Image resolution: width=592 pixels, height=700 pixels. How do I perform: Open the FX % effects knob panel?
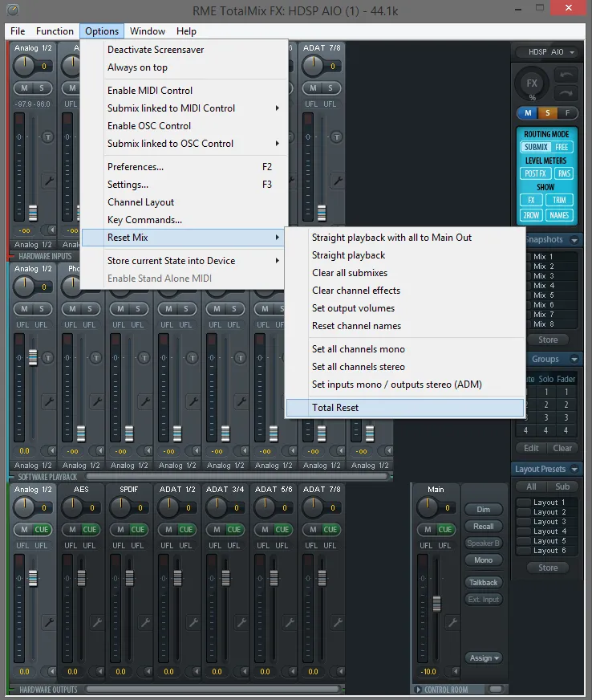(x=532, y=84)
